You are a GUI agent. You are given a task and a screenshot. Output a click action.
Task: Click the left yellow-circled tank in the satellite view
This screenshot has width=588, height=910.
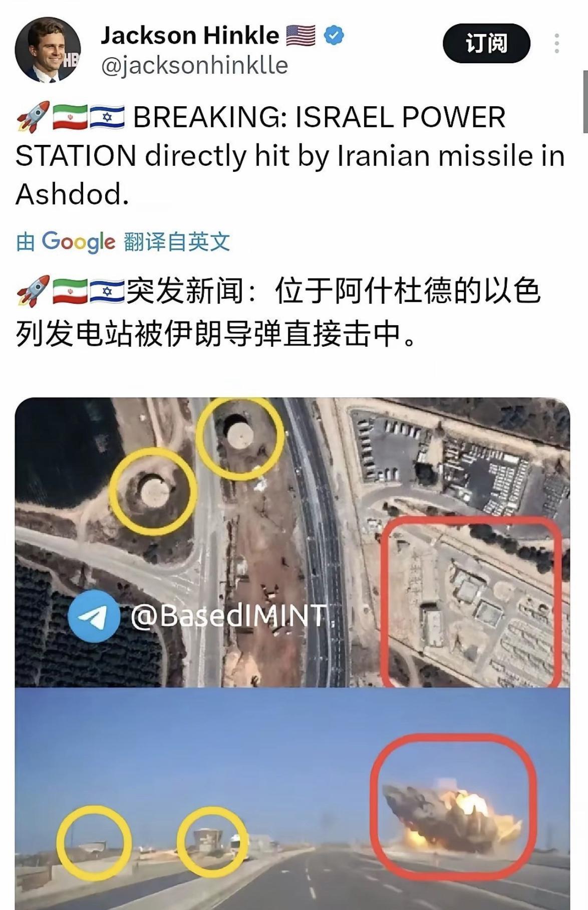point(153,492)
